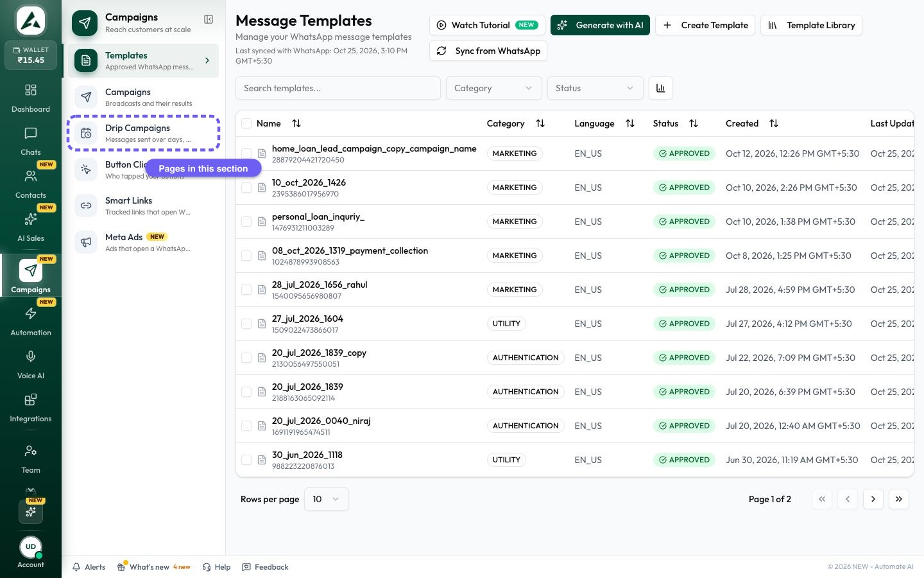924x578 pixels.
Task: Select checkbox for personal_loan_inquriy_
Action: [x=246, y=222]
